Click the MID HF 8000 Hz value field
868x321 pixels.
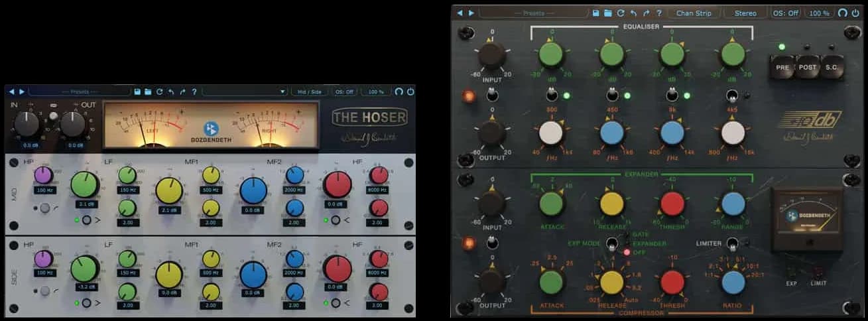379,191
